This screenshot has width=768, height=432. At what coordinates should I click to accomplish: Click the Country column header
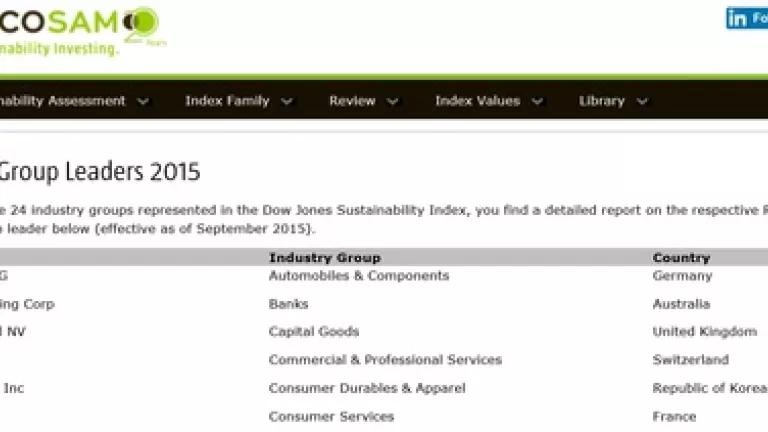(x=681, y=258)
